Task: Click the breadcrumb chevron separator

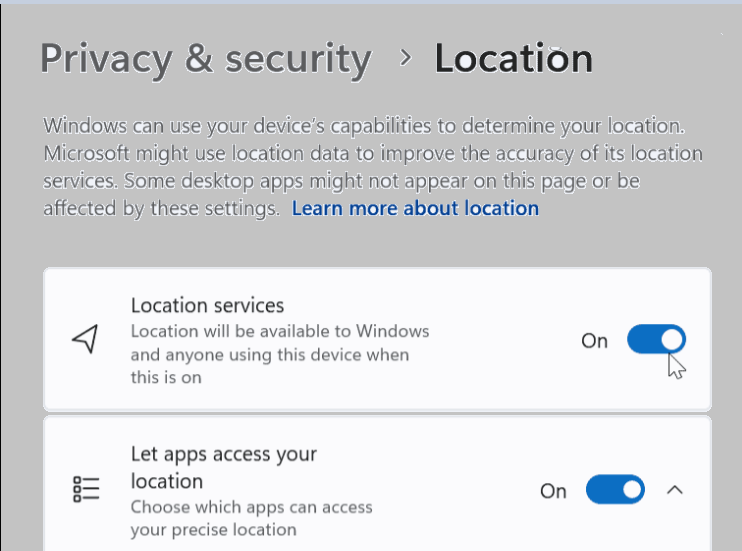Action: pyautogui.click(x=405, y=58)
